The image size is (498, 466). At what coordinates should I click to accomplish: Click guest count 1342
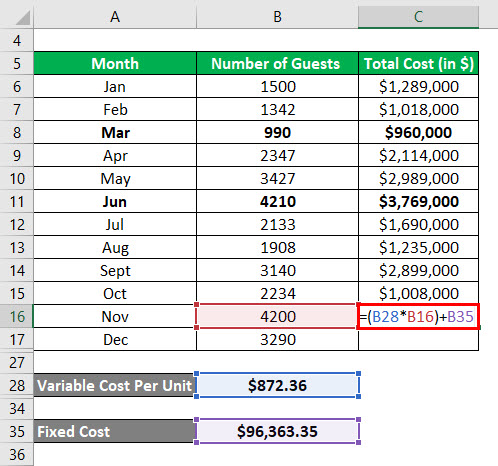(277, 109)
